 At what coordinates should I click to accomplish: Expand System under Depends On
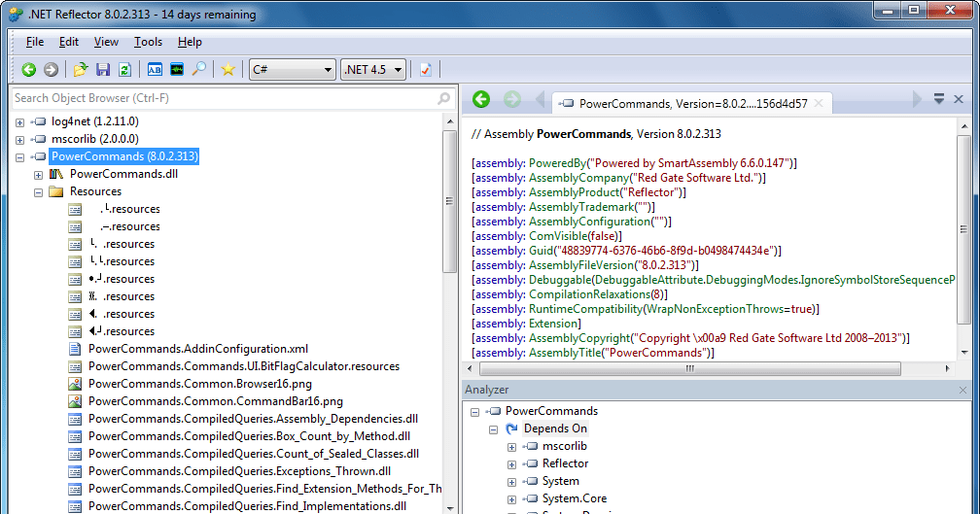(x=511, y=482)
